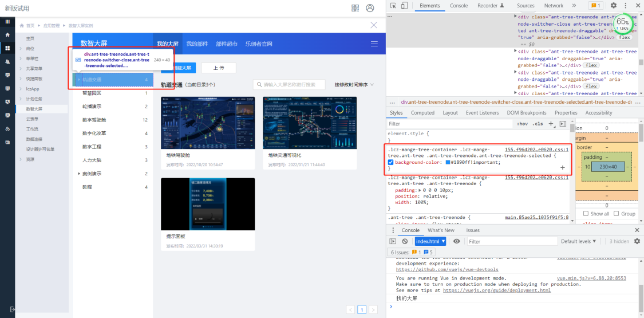Screen dimensions: 644x318
Task: Click the #1890ff color swatch
Action: (448, 162)
